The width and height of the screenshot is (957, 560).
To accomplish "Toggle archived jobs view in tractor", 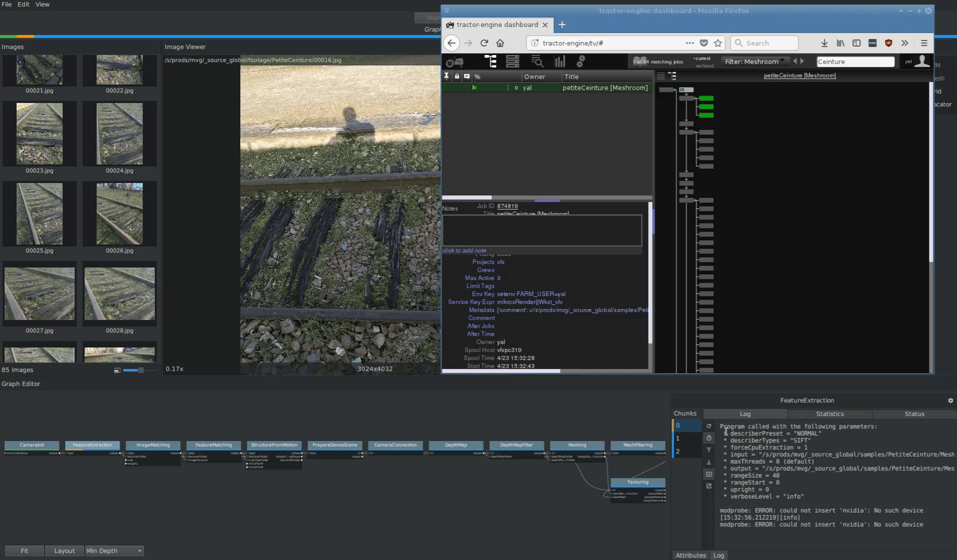I will pyautogui.click(x=704, y=66).
